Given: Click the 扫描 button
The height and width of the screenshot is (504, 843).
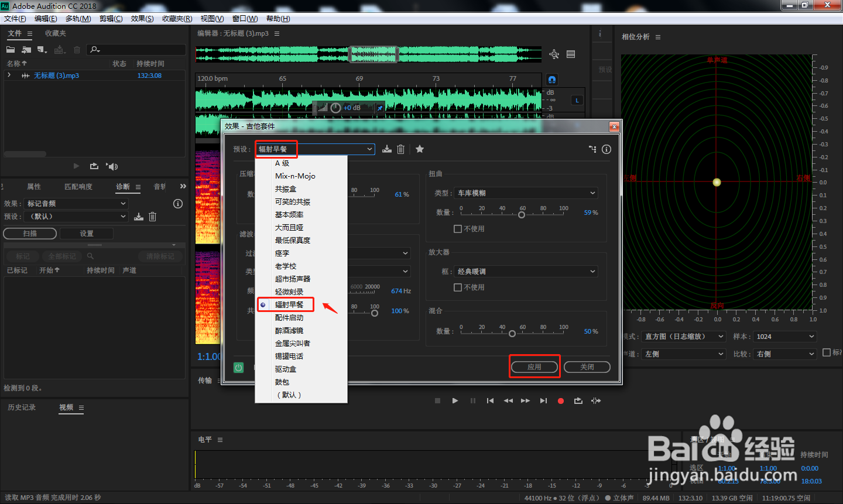Looking at the screenshot, I should [30, 234].
